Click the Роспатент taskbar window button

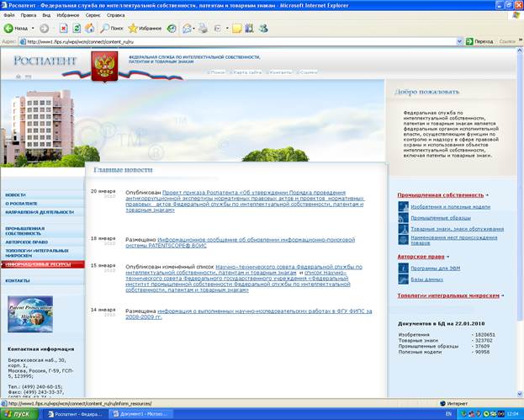(x=76, y=414)
